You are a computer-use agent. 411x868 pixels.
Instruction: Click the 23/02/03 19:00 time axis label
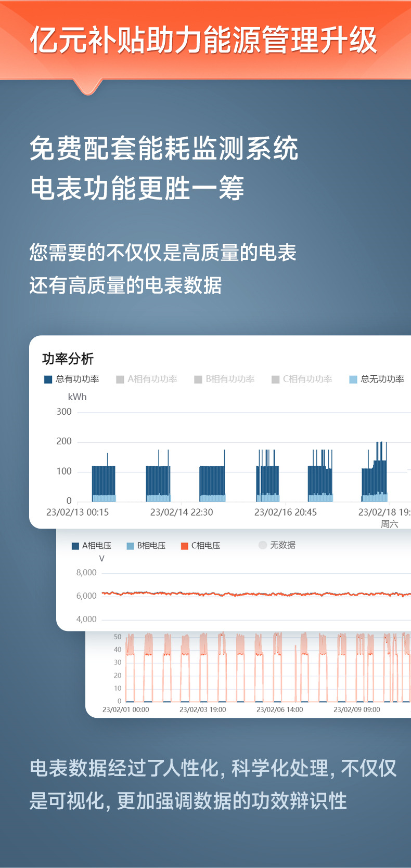[x=203, y=709]
